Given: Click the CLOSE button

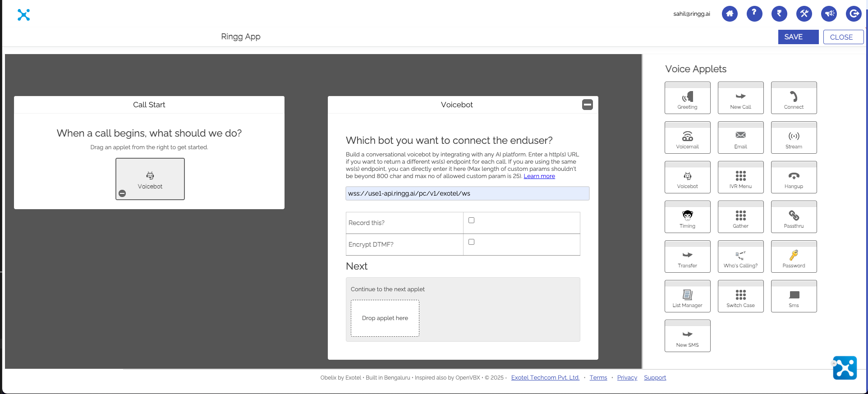Looking at the screenshot, I should coord(843,37).
